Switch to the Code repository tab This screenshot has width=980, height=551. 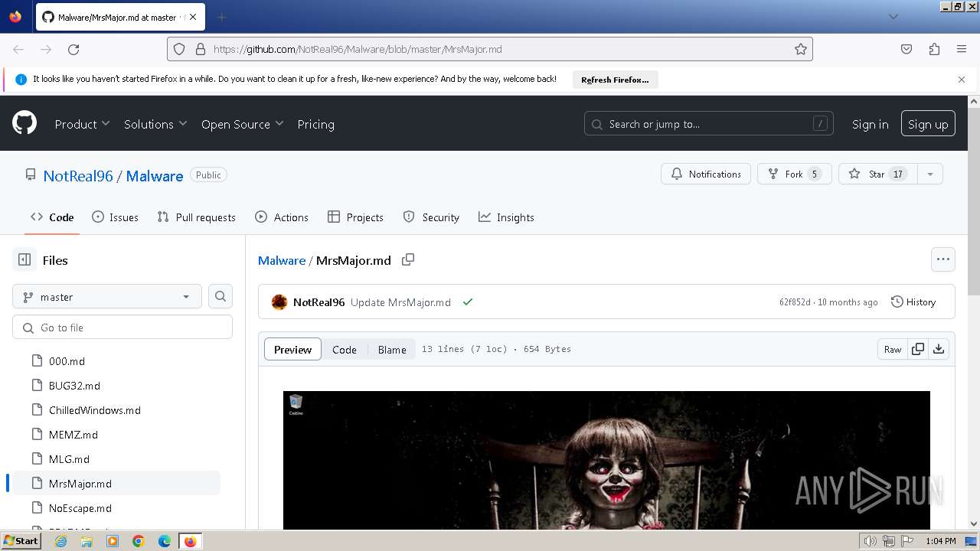click(x=52, y=217)
